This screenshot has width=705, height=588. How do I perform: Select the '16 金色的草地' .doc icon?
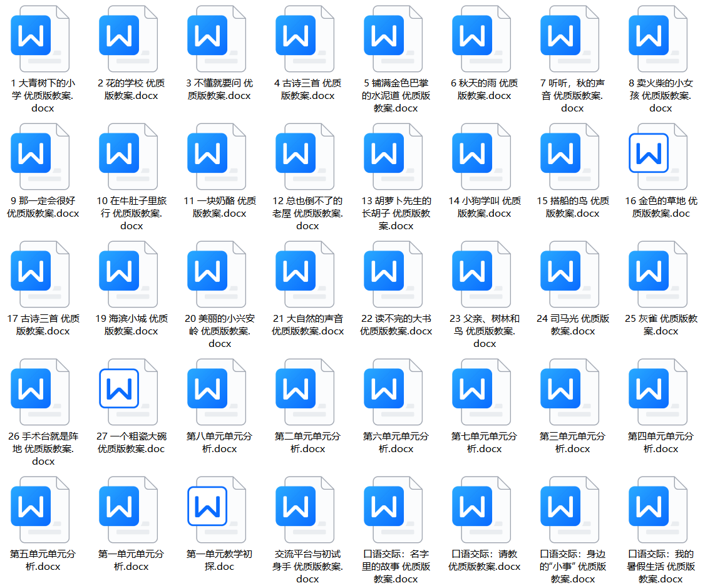[x=658, y=157]
